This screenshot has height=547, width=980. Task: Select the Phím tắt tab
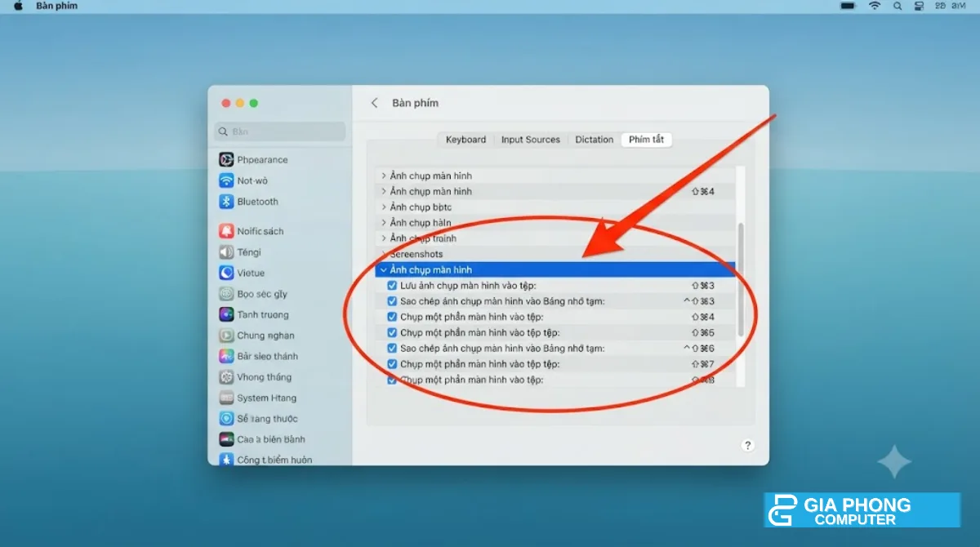pos(646,140)
